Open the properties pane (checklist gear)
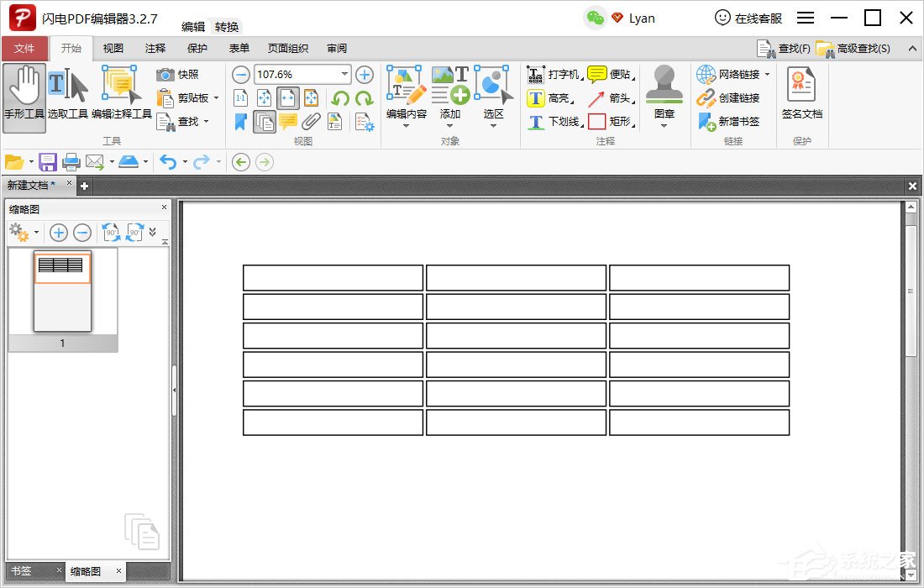Screen dimensions: 924x588 click(x=365, y=122)
